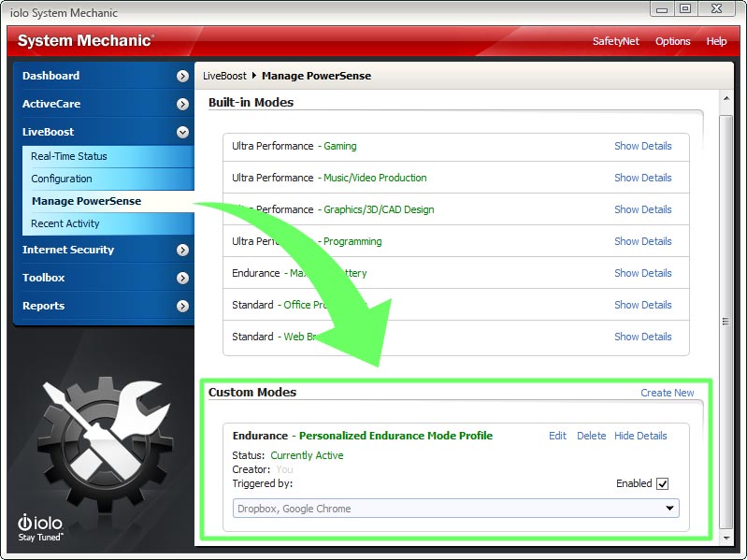View Recent Activity under LiveBoost
This screenshot has height=560, width=747.
point(65,223)
